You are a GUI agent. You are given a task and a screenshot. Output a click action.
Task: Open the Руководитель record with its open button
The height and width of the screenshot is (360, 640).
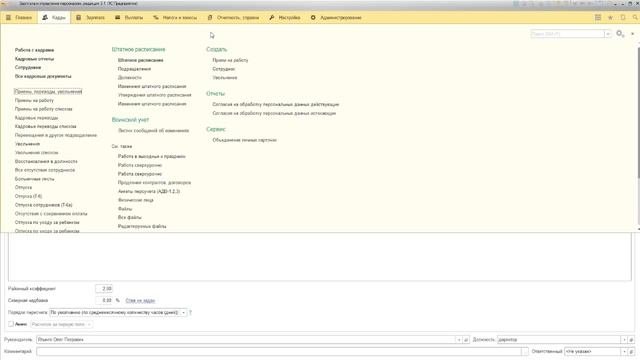(466, 340)
